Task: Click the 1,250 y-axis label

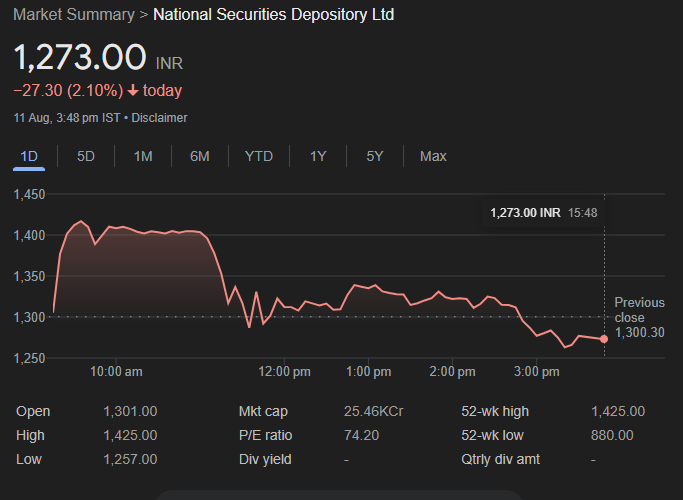Action: [x=29, y=358]
